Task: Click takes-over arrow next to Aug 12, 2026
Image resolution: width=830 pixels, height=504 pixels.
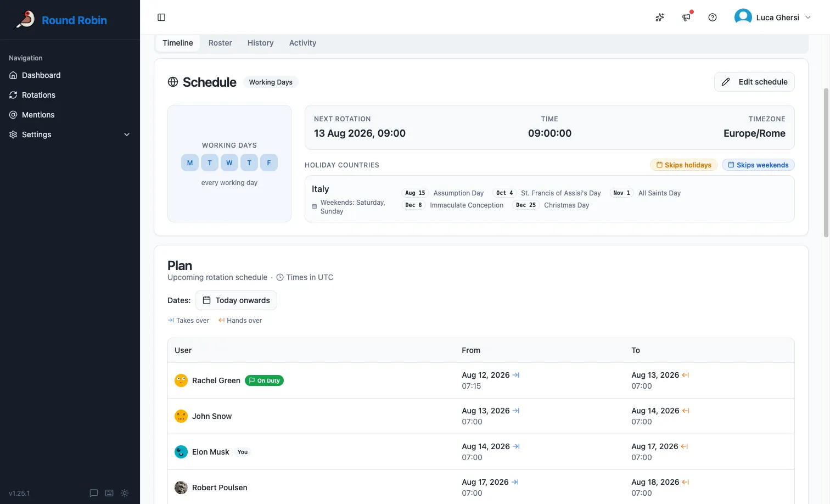Action: click(x=516, y=375)
